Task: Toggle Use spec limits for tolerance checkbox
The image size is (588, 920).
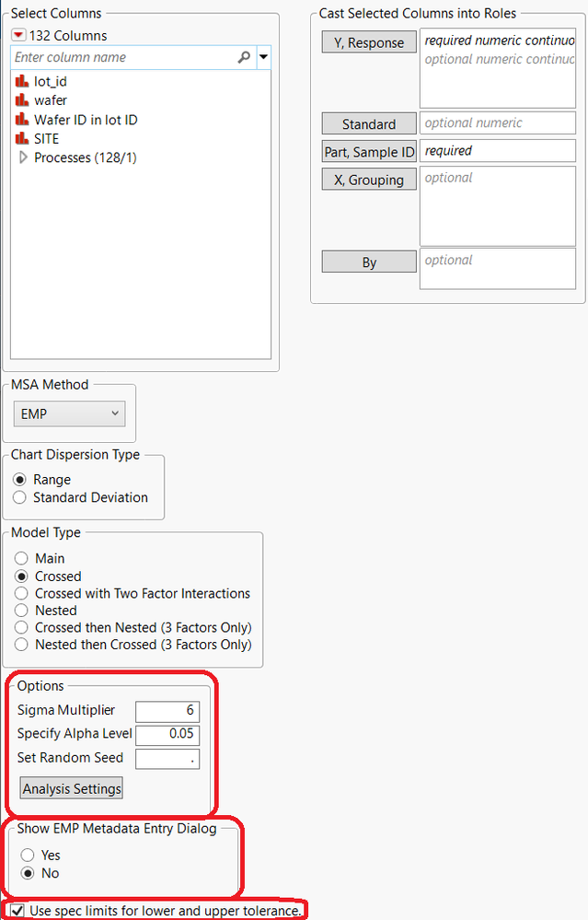Action: [x=17, y=911]
